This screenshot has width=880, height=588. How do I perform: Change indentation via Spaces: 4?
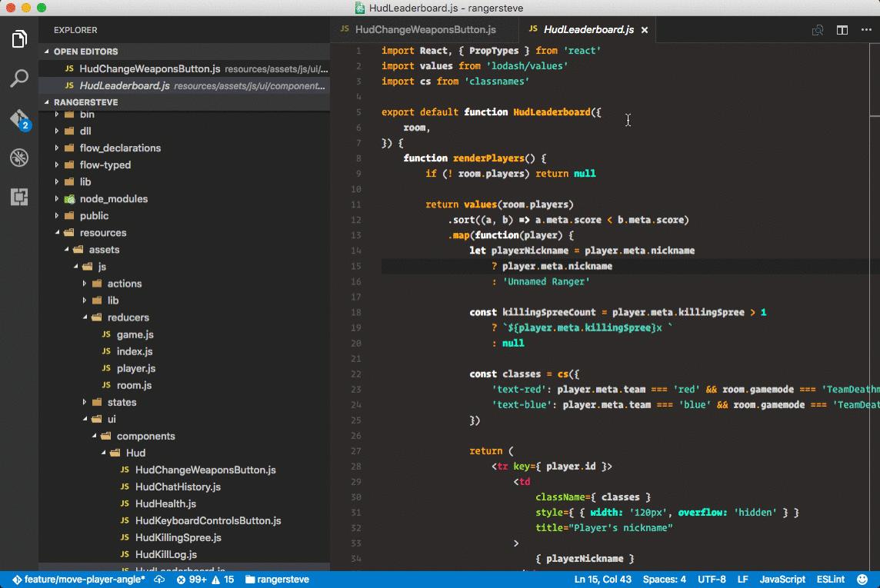[x=665, y=579]
